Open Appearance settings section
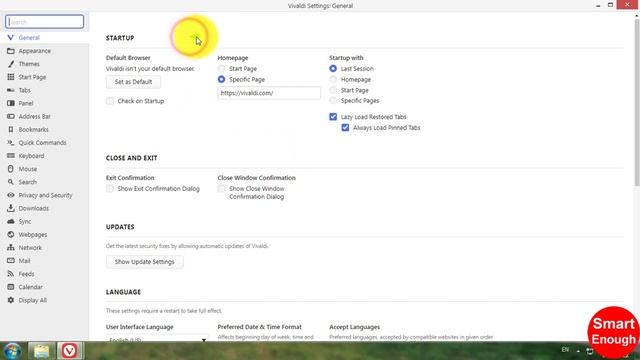 coord(35,51)
